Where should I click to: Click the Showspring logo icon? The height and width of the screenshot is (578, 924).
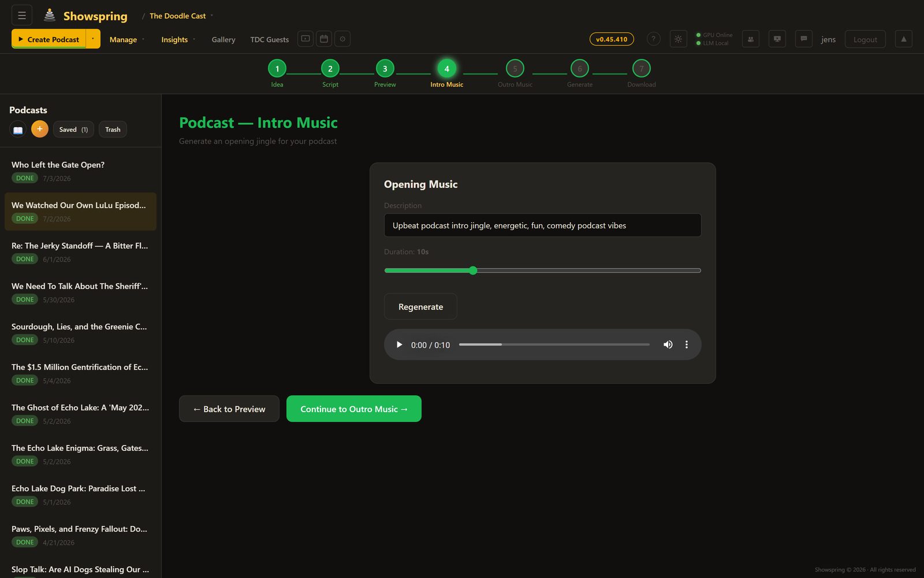pos(50,16)
